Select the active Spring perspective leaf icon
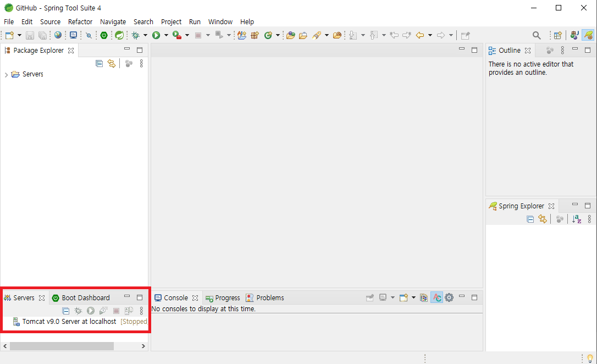Screen dimensions: 597x364 pyautogui.click(x=588, y=35)
